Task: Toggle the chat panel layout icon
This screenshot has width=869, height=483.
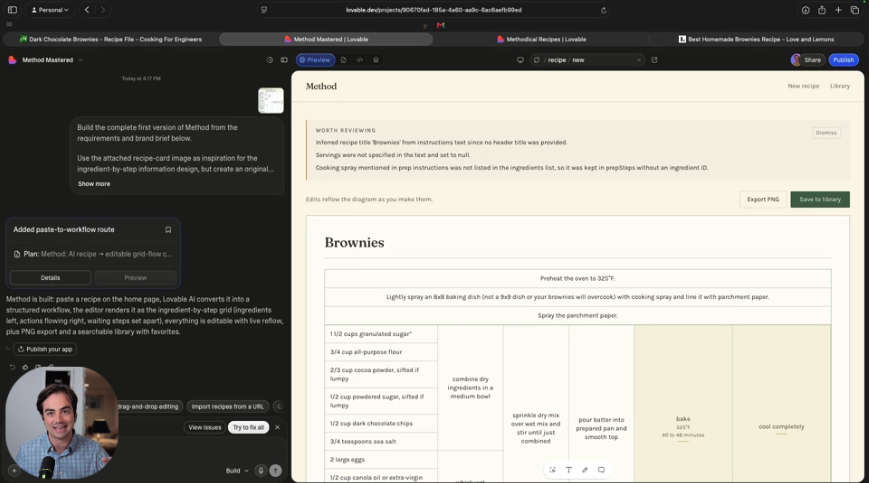Action: tap(284, 60)
